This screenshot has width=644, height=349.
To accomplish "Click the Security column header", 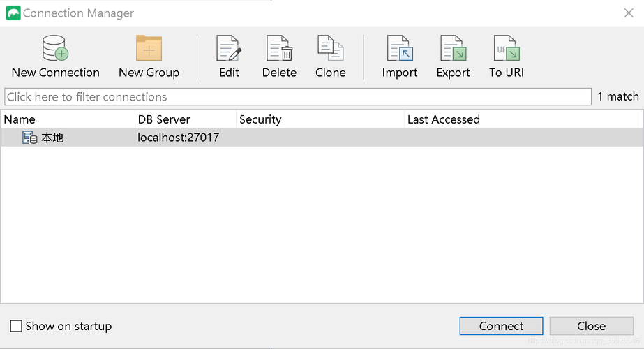I will tap(320, 119).
